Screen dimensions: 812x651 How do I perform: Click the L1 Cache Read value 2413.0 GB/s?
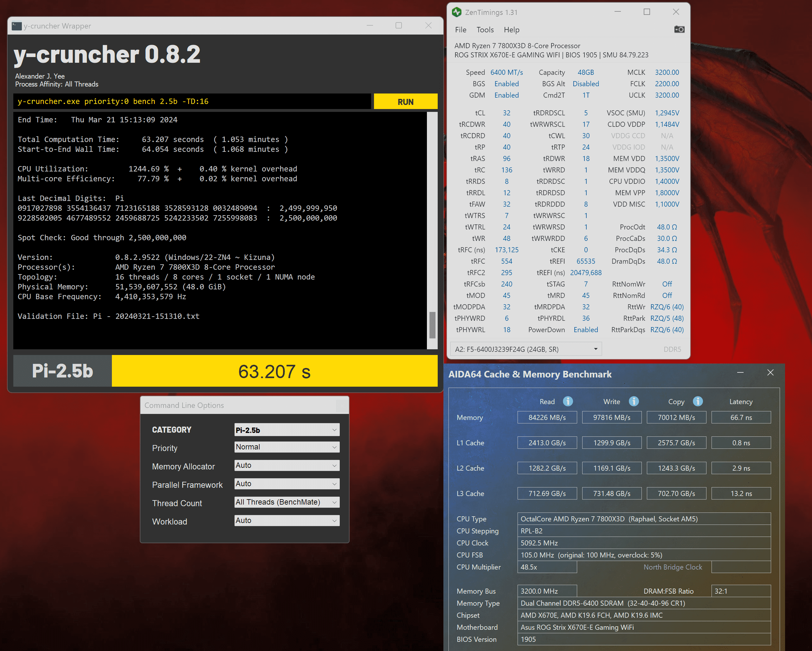[x=547, y=443]
